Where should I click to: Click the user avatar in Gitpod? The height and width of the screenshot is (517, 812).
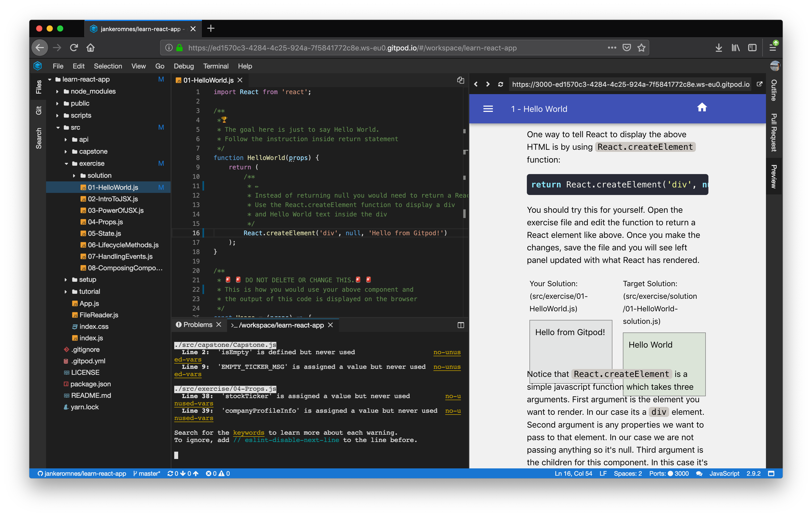tap(775, 66)
